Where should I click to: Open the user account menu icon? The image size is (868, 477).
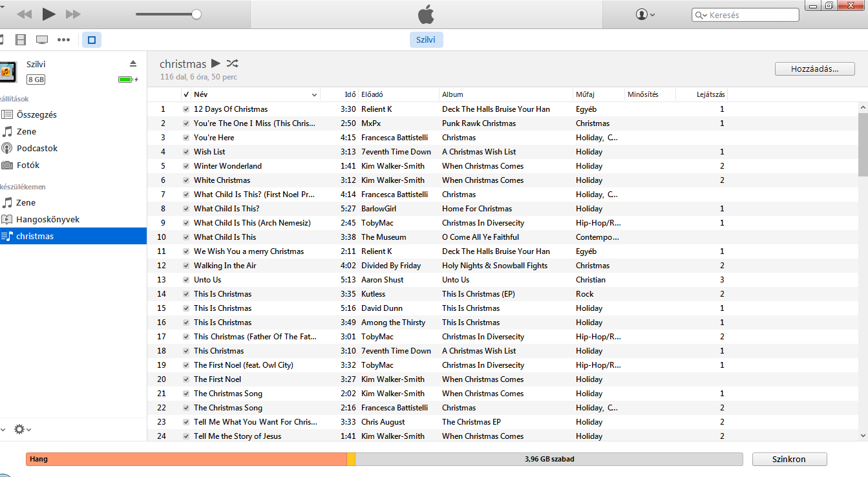click(x=645, y=14)
